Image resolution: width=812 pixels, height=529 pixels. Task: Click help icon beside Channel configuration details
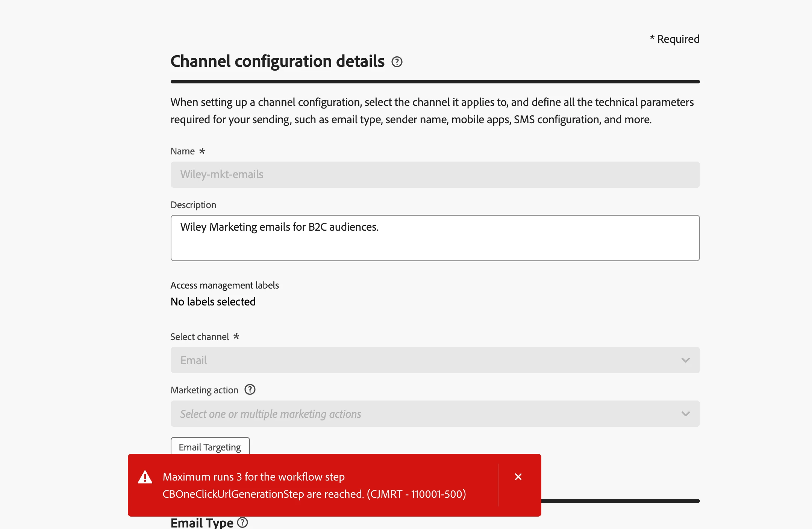coord(397,62)
